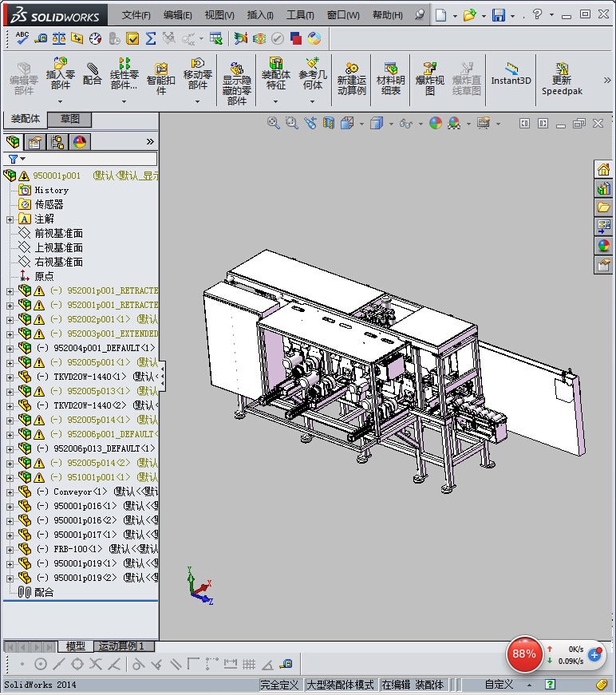Click Show Hidden Components tool
The height and width of the screenshot is (695, 616).
(237, 83)
